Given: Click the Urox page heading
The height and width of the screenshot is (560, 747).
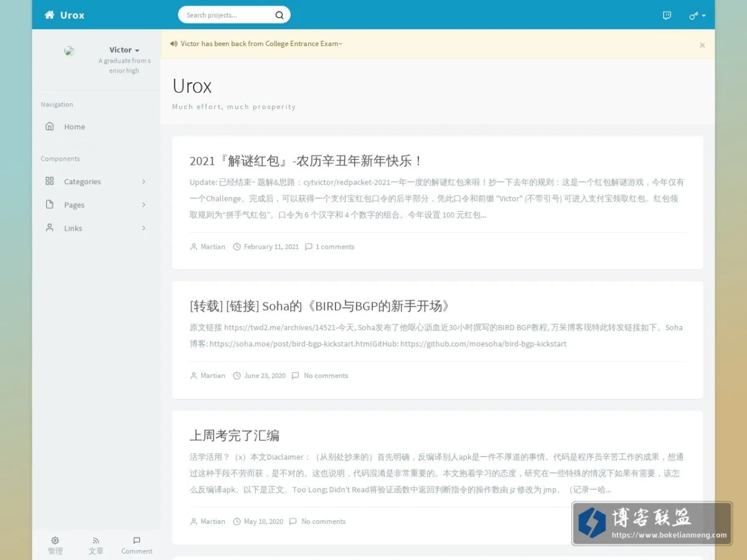Looking at the screenshot, I should coord(192,86).
